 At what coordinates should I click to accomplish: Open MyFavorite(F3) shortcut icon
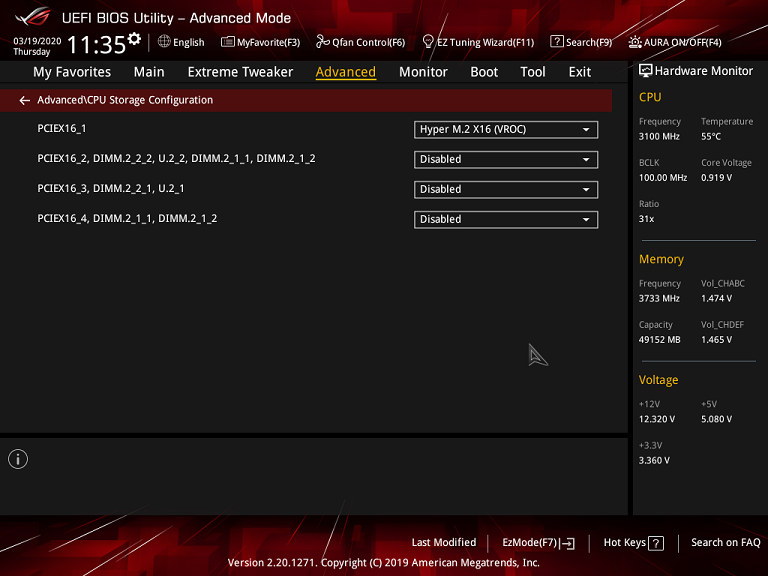coord(228,42)
